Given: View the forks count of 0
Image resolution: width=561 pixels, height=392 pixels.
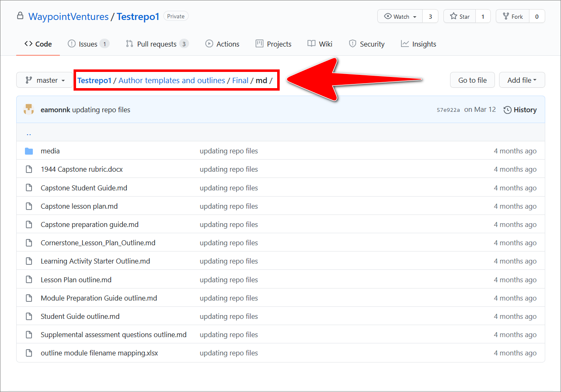Looking at the screenshot, I should 537,16.
